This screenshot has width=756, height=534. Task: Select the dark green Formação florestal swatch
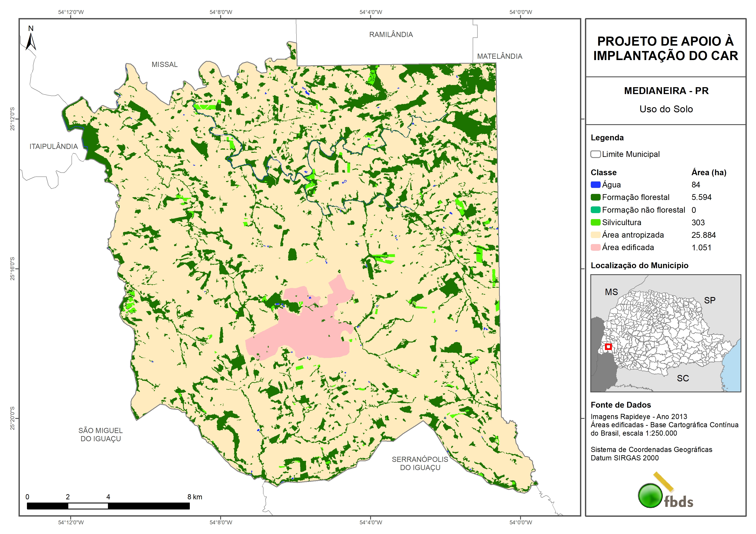click(x=595, y=197)
